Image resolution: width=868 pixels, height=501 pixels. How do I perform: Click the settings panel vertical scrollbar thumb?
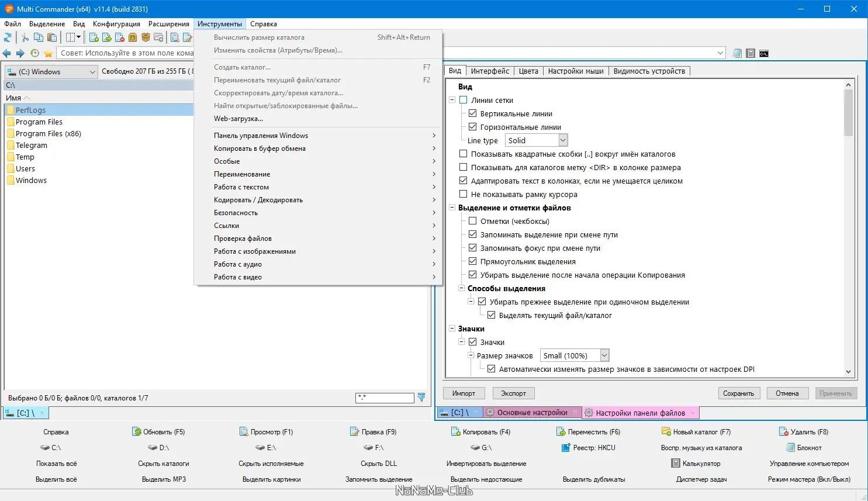click(x=848, y=113)
